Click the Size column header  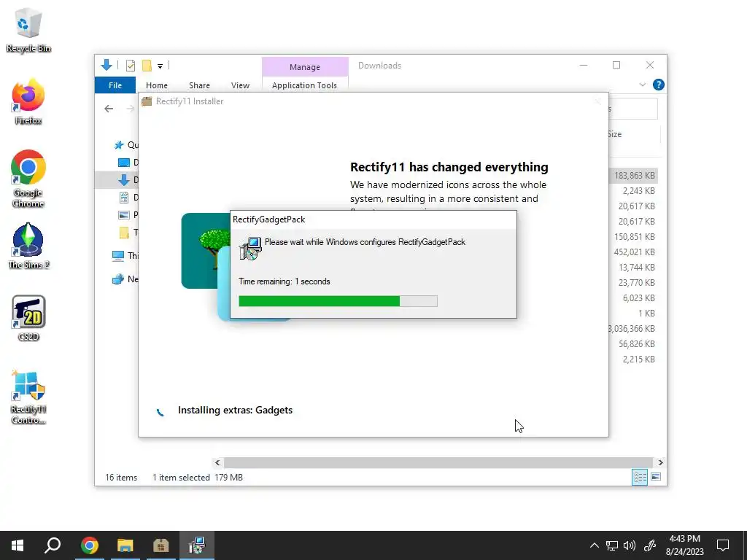tap(615, 134)
